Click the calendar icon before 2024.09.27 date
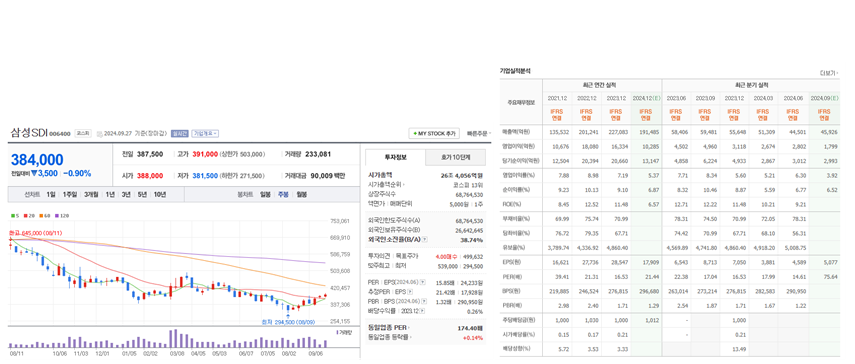Image resolution: width=855 pixels, height=364 pixels. 100,134
